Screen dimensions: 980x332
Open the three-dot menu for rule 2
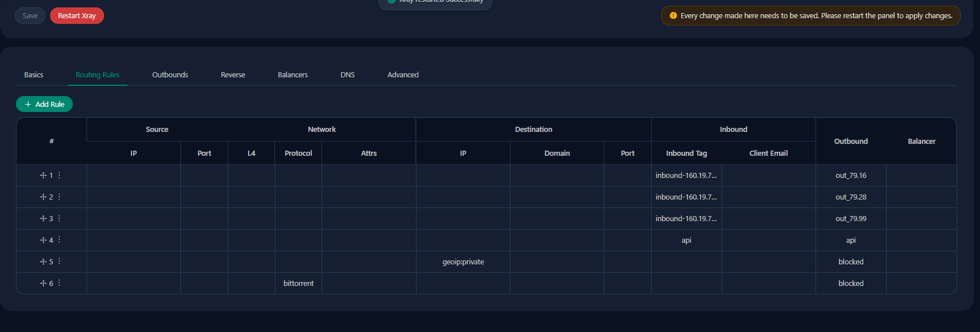59,197
